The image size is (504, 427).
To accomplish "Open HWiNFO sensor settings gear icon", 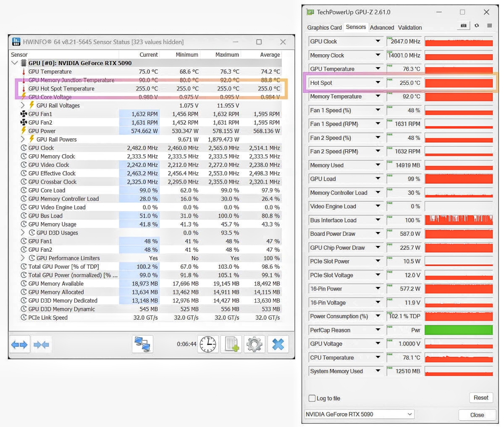I will click(254, 344).
